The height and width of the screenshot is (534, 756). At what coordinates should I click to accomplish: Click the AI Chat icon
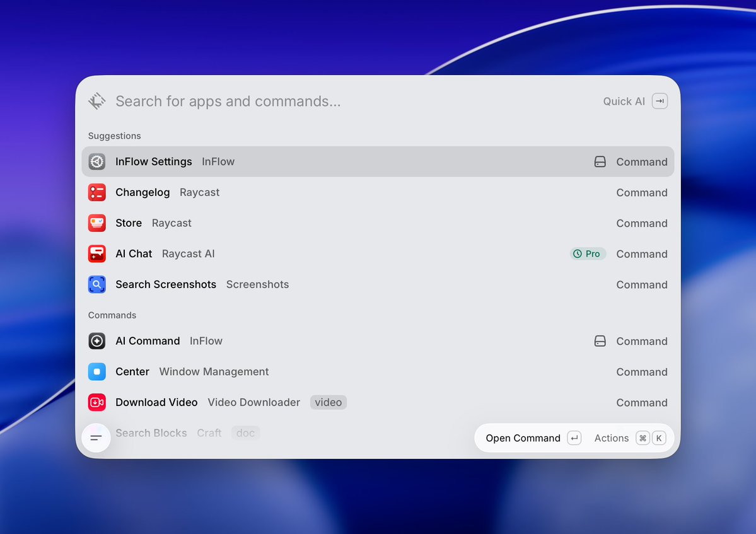click(97, 253)
